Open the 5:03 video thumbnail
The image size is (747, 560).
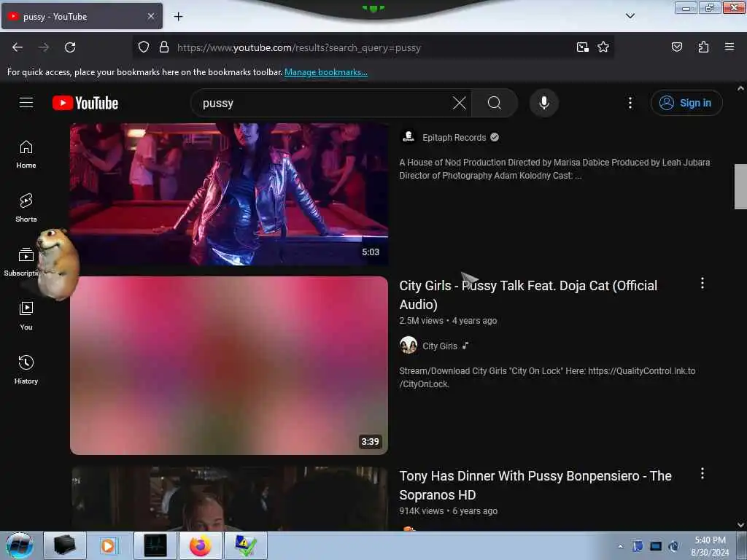tap(229, 194)
